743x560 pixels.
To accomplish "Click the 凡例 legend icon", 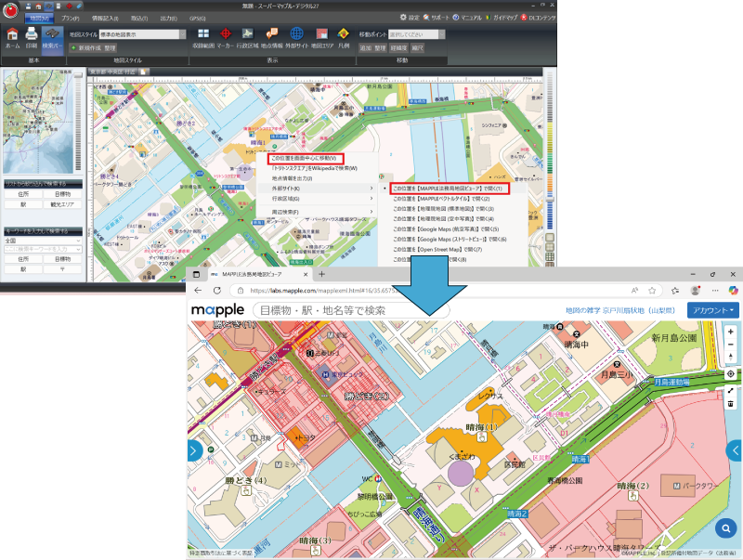I will click(x=344, y=37).
